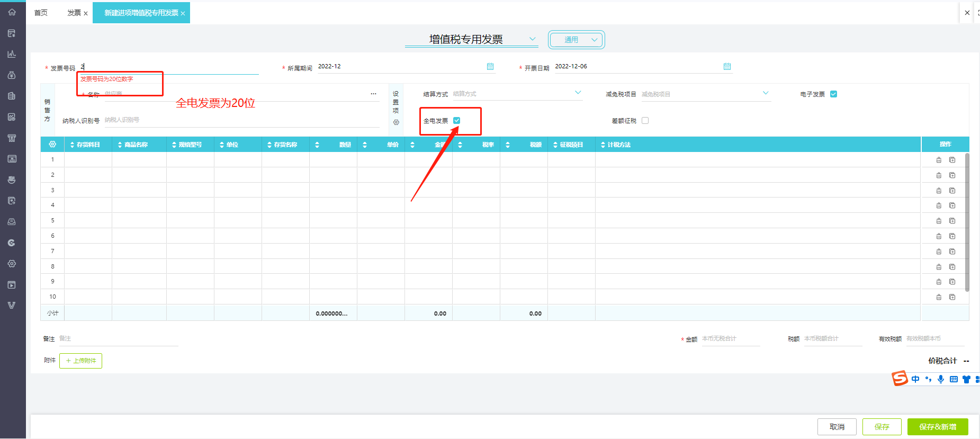Viewport: 980px width, 439px height.
Task: Click the Sogou input method S icon
Action: [x=900, y=379]
